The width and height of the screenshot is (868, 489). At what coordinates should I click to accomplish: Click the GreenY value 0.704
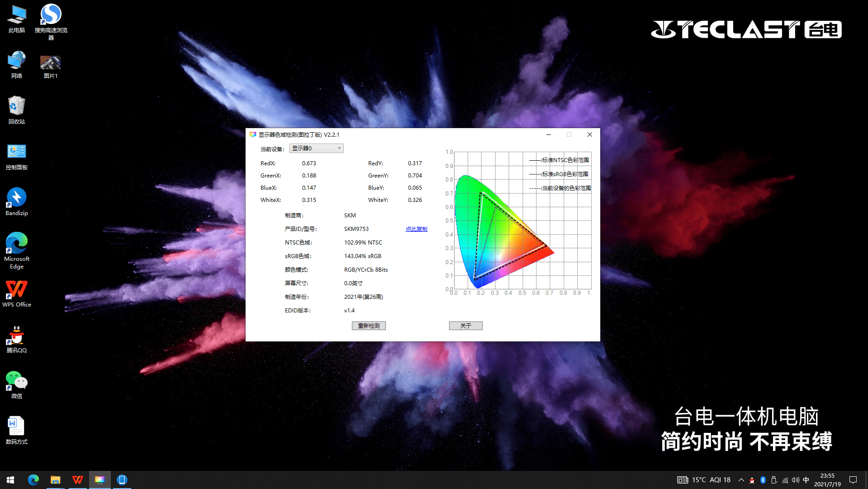coord(415,176)
